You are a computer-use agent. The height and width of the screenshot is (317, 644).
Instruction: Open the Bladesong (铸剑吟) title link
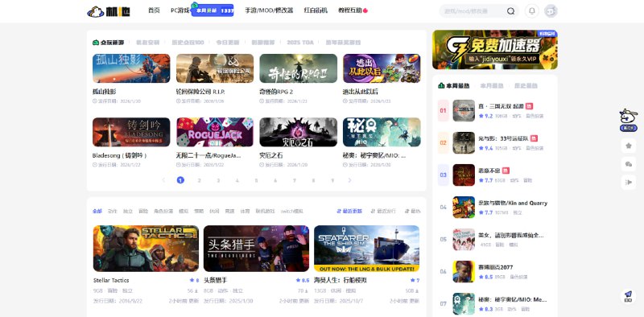pyautogui.click(x=119, y=155)
